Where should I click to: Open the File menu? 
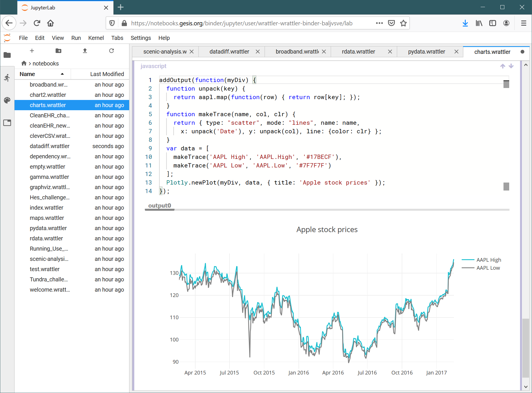coord(23,38)
